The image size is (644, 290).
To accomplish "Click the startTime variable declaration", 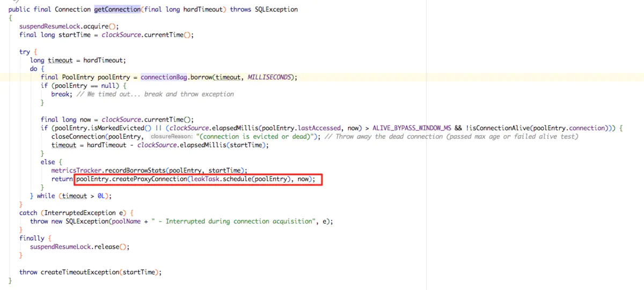I will pos(79,35).
